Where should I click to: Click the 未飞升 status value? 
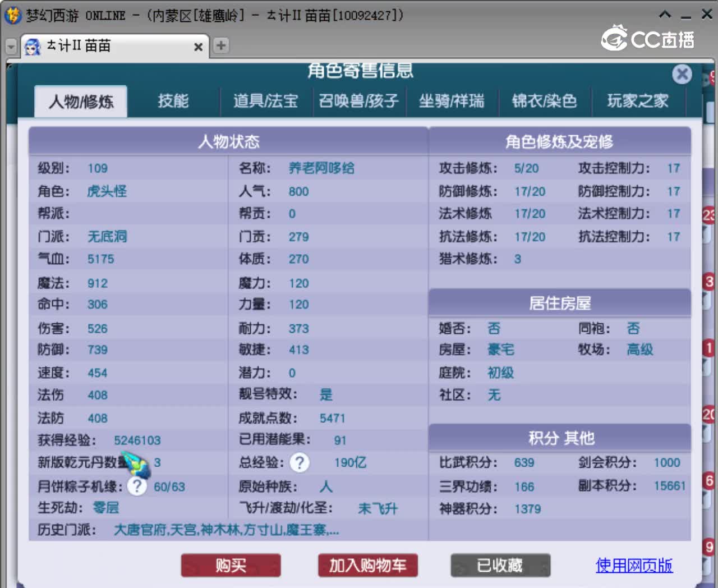pos(378,509)
